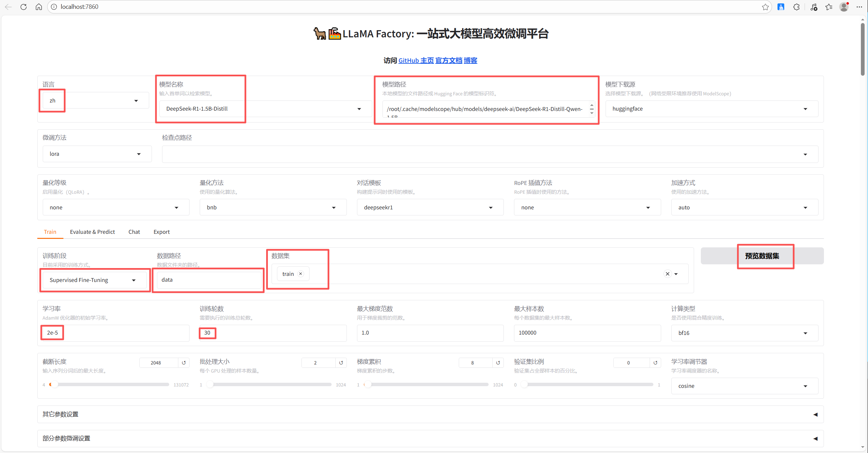Click the 学习率 input field
This screenshot has height=453, width=868.
click(x=115, y=333)
